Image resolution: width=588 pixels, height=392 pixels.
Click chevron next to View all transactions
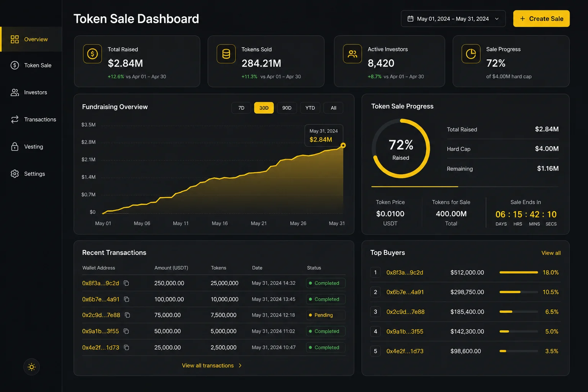240,366
